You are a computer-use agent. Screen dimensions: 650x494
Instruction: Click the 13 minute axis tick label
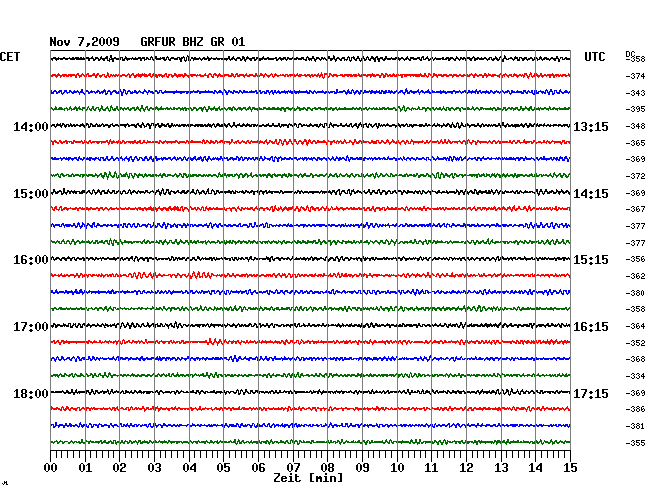pos(501,468)
